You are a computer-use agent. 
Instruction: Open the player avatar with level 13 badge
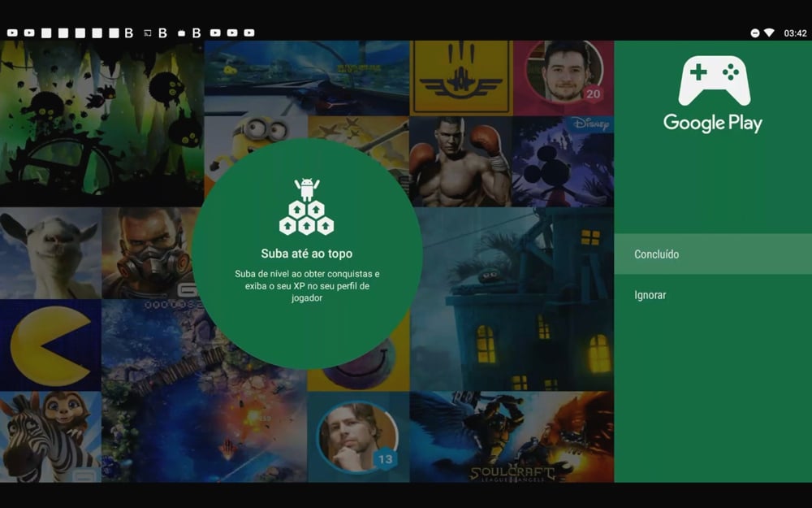(358, 437)
